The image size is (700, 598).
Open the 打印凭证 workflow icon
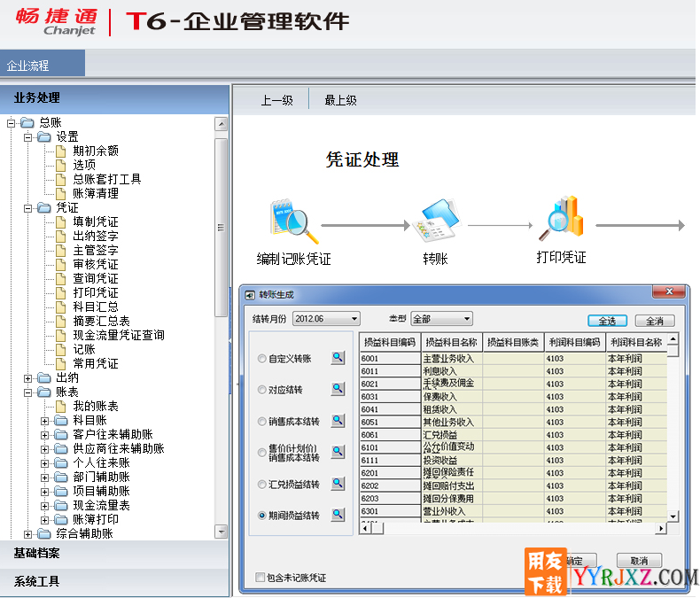point(561,218)
